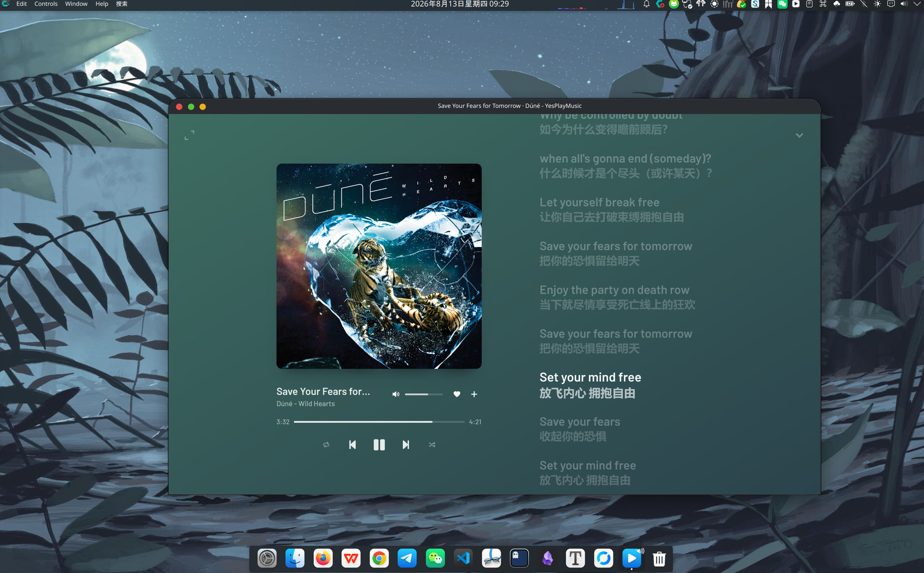This screenshot has width=924, height=573.
Task: Launch Obsidian from the dock
Action: point(548,558)
